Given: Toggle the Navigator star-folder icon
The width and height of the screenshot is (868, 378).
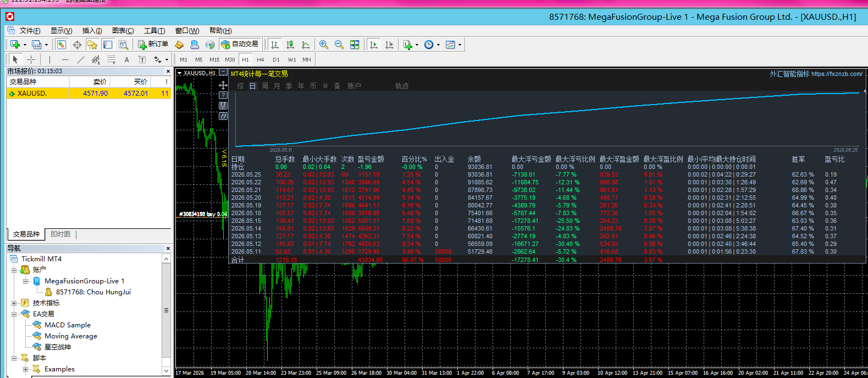Looking at the screenshot, I should [x=92, y=45].
